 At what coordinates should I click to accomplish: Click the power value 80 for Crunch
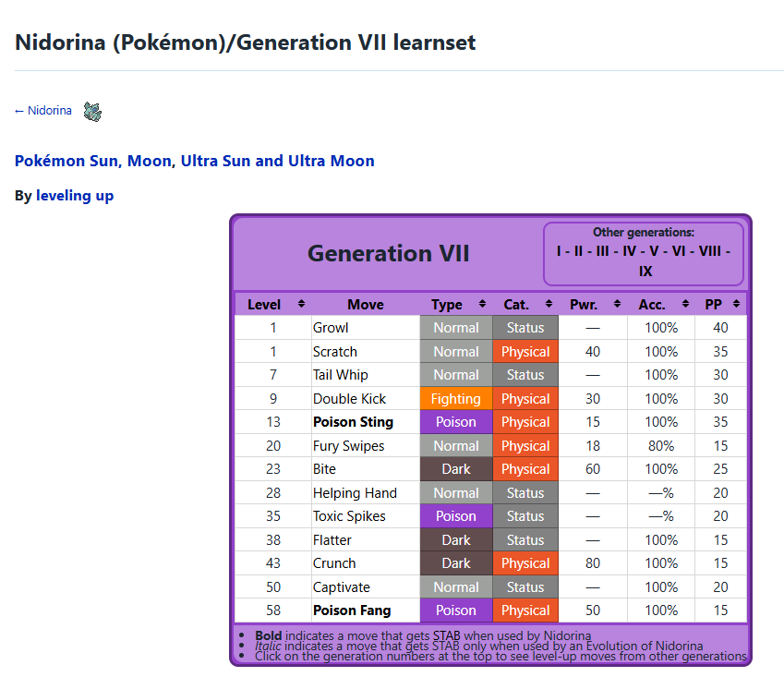tap(593, 563)
